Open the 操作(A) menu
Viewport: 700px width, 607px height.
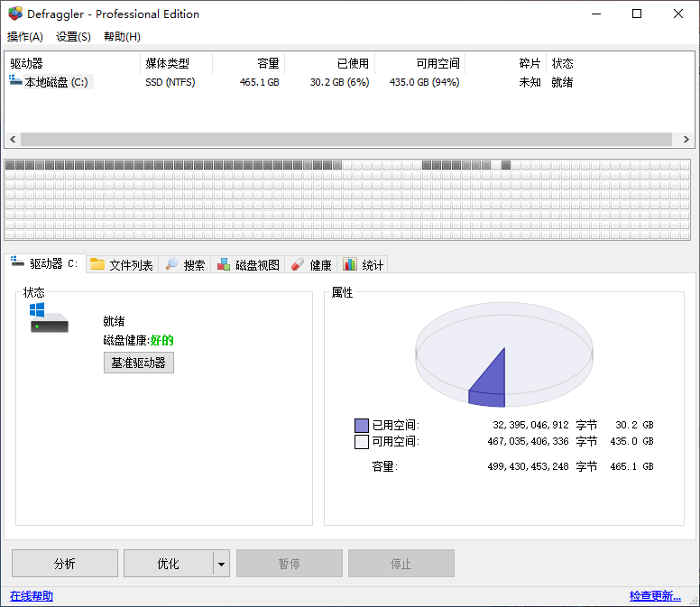pos(25,37)
